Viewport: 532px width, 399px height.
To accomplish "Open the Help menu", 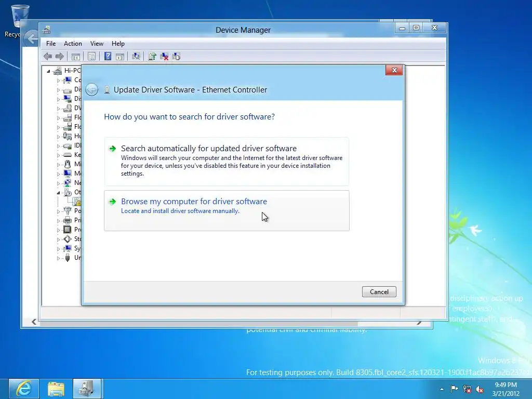I will point(118,44).
